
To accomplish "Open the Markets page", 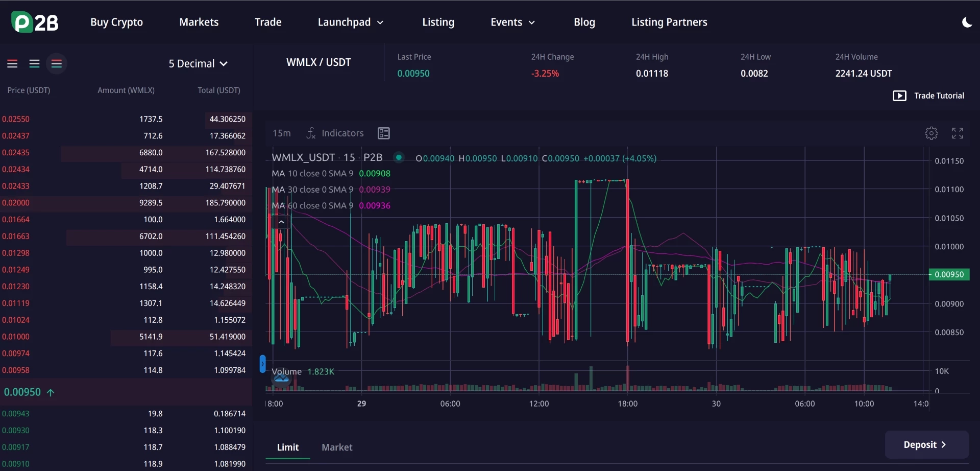I will tap(199, 22).
